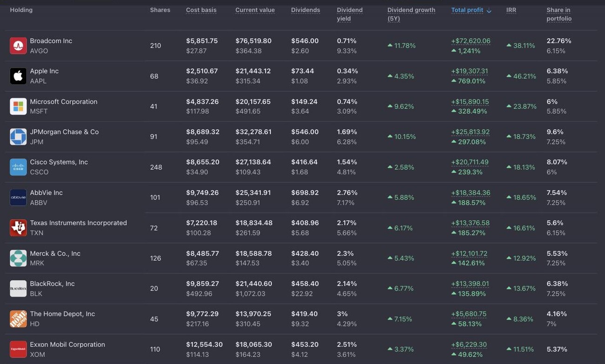Open BlackRock, Inc holding name

click(52, 284)
